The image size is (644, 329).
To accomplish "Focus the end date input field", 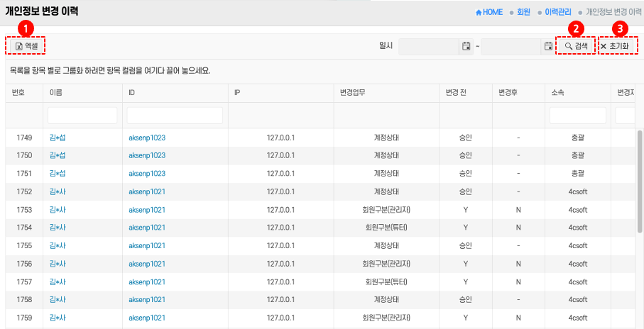I will coord(511,46).
